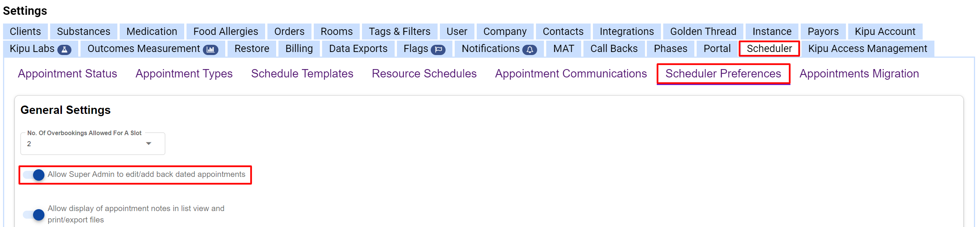This screenshot has width=980, height=227.
Task: Click the chart icon beside Outcomes Measurement
Action: [210, 50]
